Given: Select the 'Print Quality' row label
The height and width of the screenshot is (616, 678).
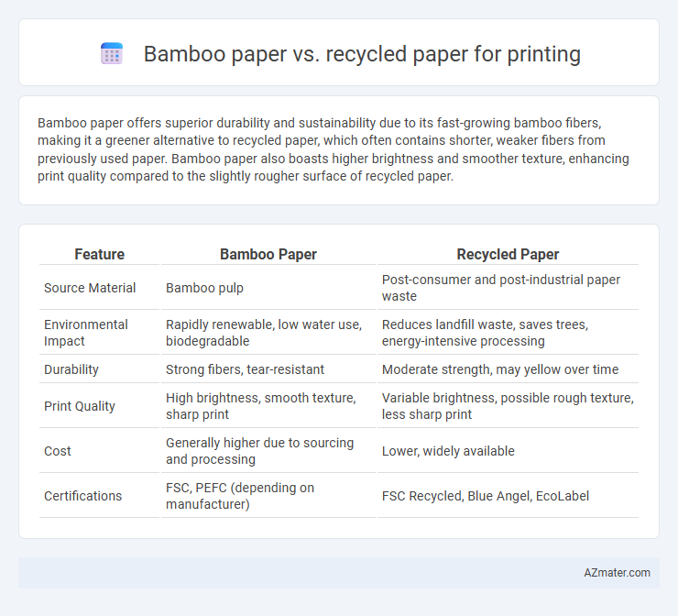Looking at the screenshot, I should click(80, 406).
